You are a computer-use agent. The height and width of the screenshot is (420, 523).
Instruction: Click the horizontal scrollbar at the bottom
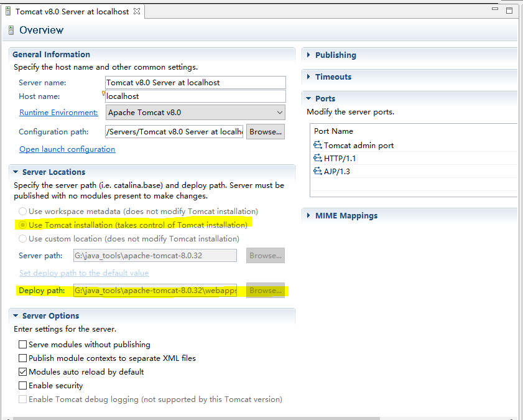[196, 418]
